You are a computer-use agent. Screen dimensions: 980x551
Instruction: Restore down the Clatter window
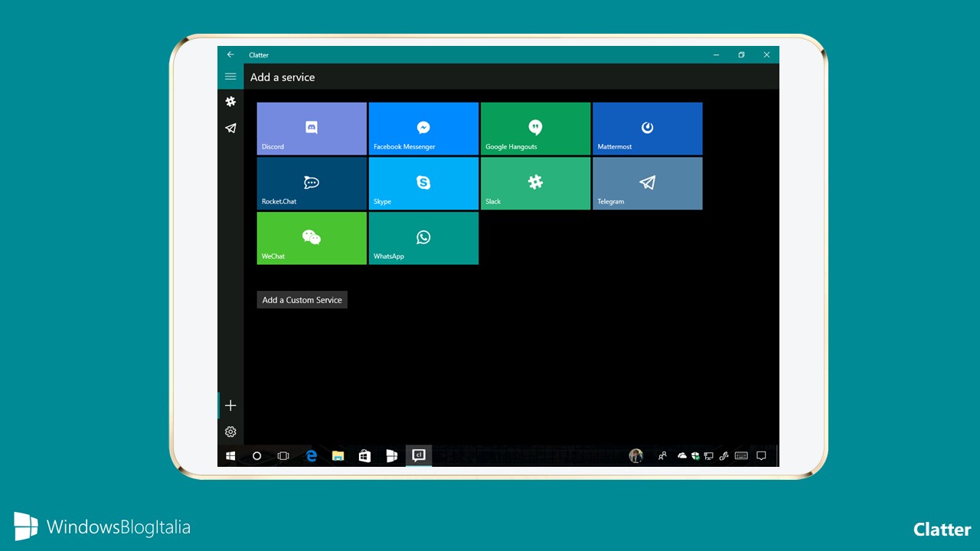pos(741,55)
